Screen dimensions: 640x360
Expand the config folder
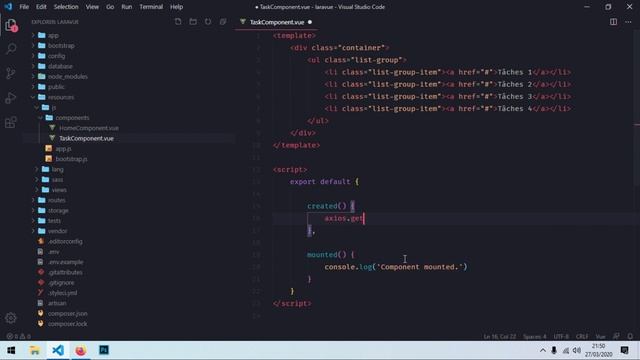56,56
